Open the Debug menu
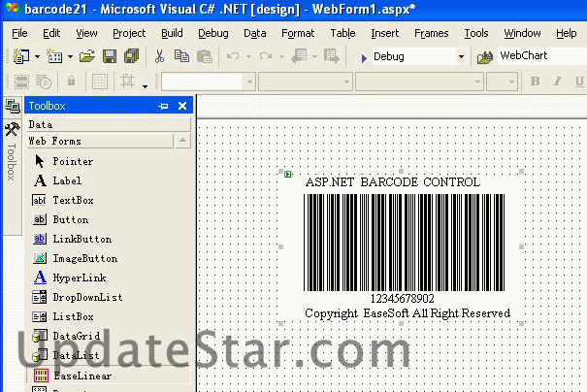Screen dimensions: 587x392 pos(213,33)
